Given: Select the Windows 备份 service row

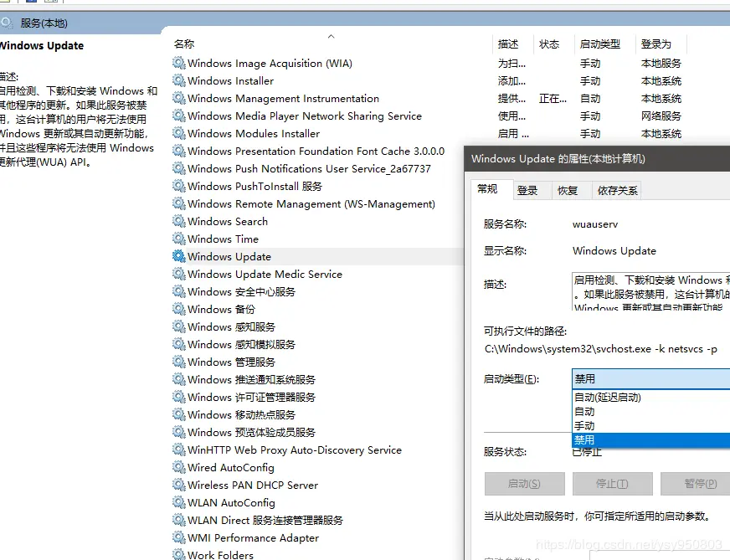Looking at the screenshot, I should 317,309.
